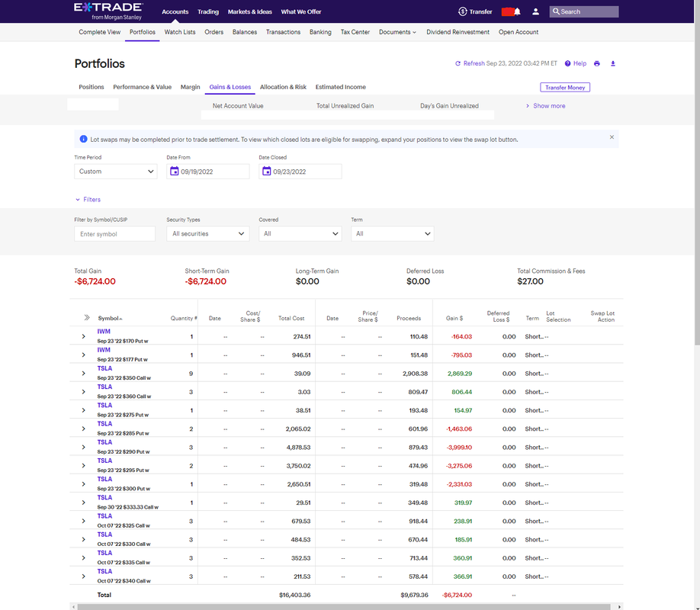The width and height of the screenshot is (700, 610).
Task: Open the Date Closed calendar icon
Action: click(267, 171)
